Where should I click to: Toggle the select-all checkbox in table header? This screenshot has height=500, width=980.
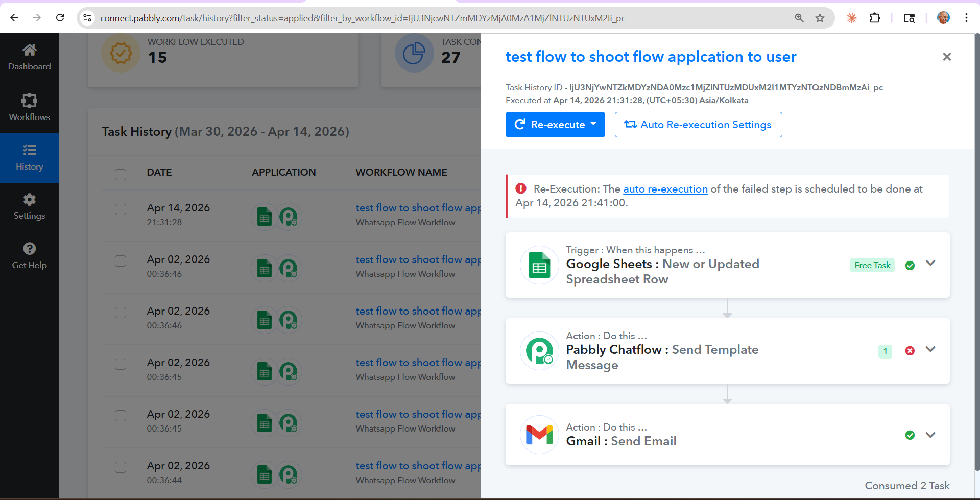(121, 174)
